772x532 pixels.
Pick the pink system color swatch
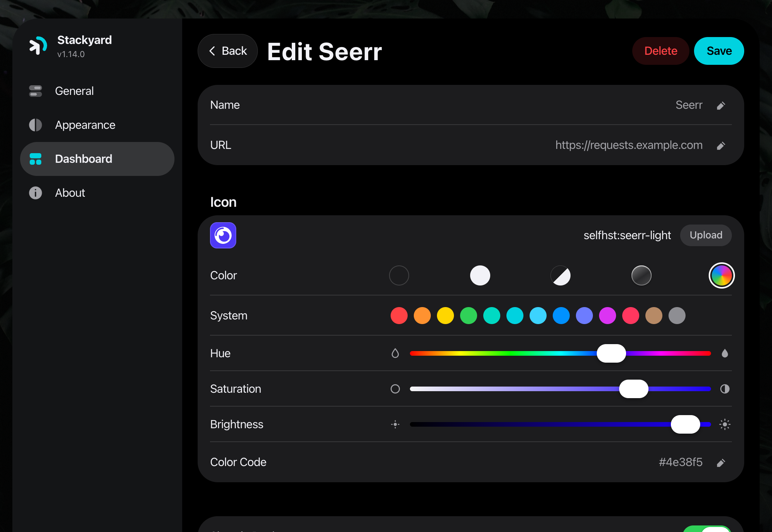631,316
